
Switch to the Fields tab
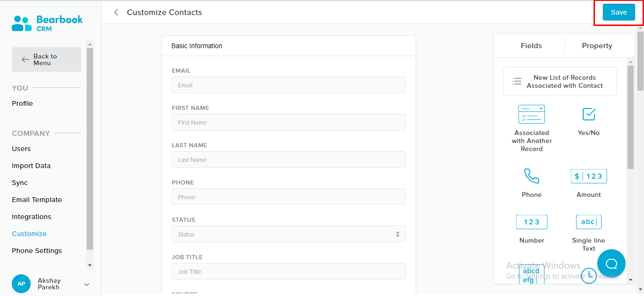coord(531,46)
